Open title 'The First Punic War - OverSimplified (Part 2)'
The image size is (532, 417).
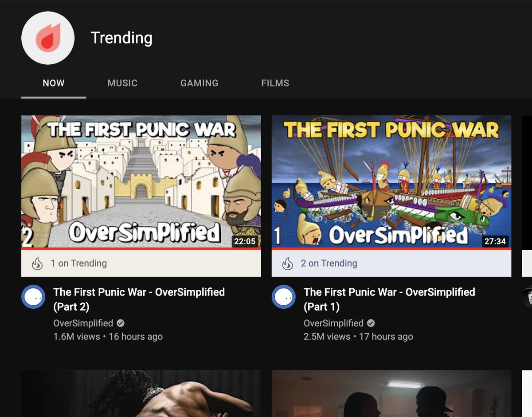(x=139, y=299)
